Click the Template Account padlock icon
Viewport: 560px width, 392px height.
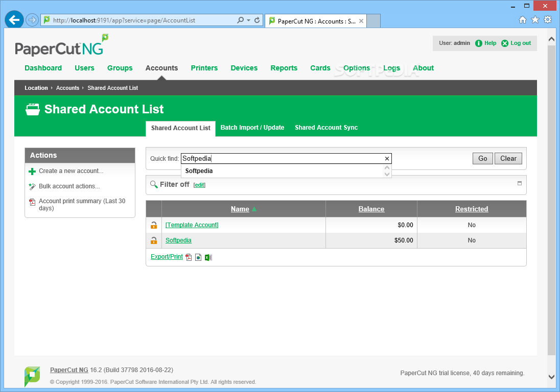coord(154,225)
